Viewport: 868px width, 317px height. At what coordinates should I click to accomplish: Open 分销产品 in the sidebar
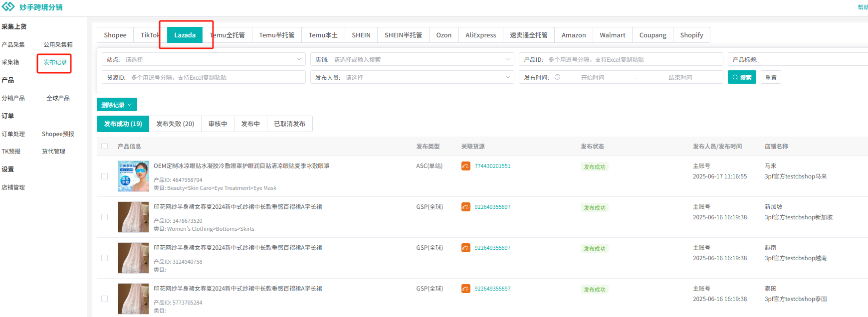click(x=13, y=98)
